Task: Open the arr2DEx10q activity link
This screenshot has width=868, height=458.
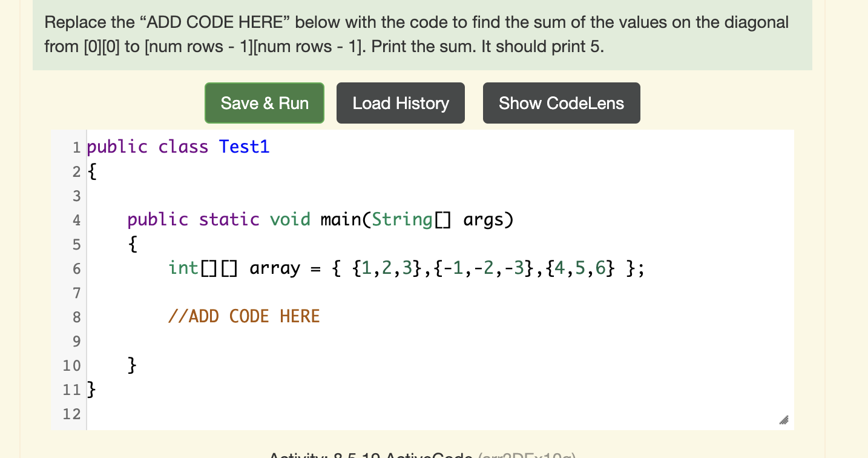Action: [x=525, y=456]
